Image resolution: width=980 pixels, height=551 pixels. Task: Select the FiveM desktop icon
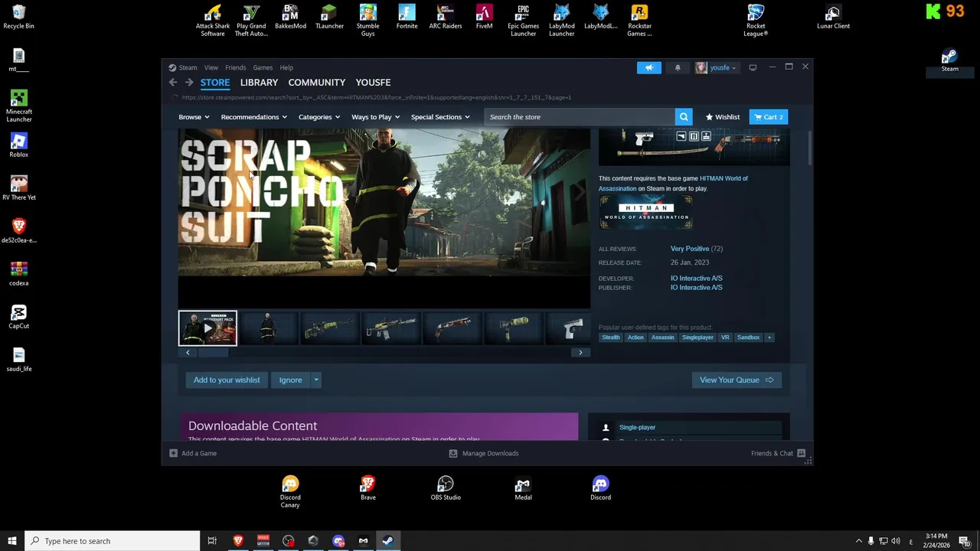pos(484,18)
